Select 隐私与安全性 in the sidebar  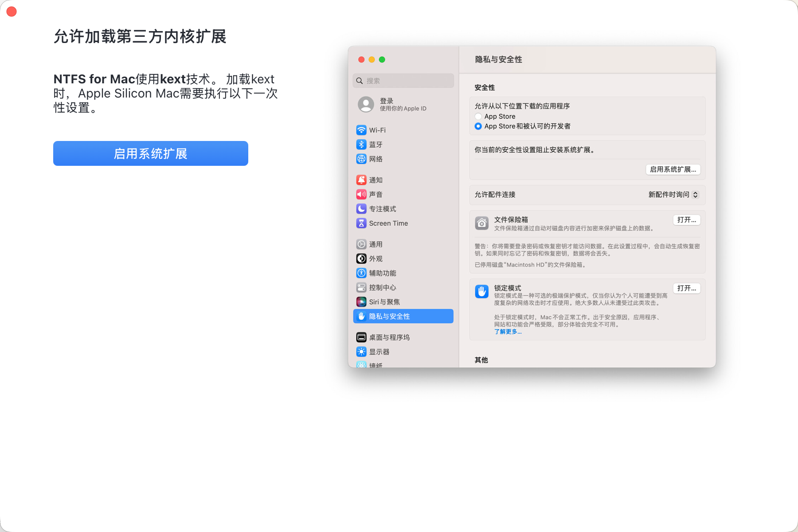pos(403,316)
